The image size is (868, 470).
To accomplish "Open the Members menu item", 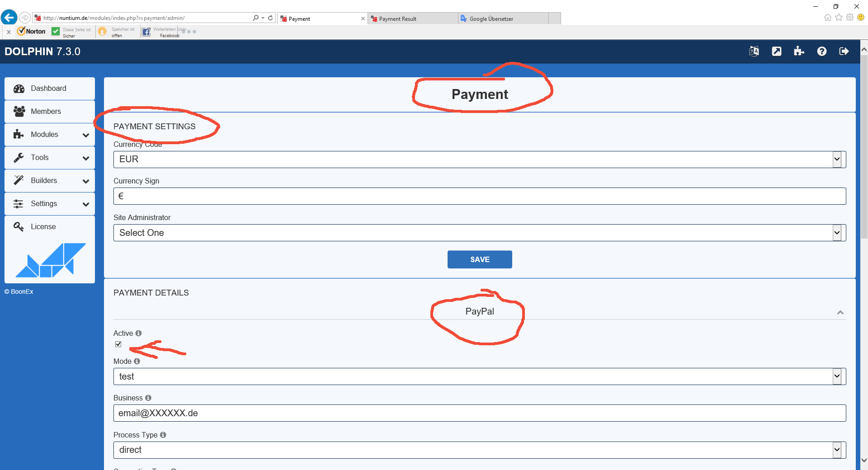I will point(50,112).
